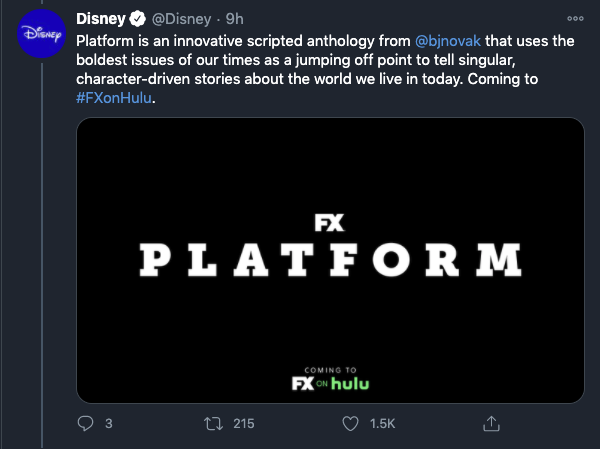This screenshot has height=449, width=600.
Task: Click the reply speech bubble icon
Action: pos(85,423)
